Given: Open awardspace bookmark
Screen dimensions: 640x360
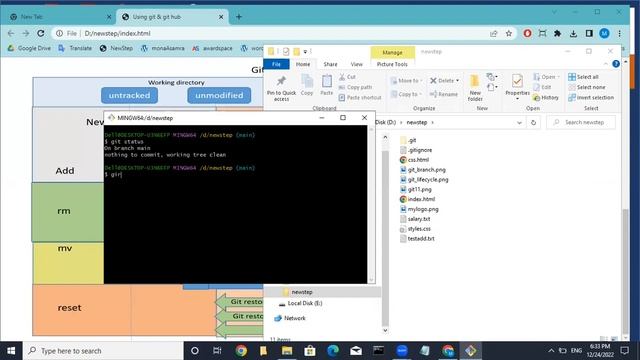Looking at the screenshot, I should click(x=212, y=48).
